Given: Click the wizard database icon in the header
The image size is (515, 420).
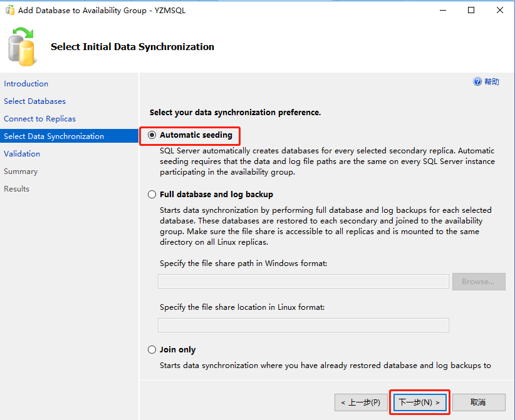Looking at the screenshot, I should click(22, 47).
